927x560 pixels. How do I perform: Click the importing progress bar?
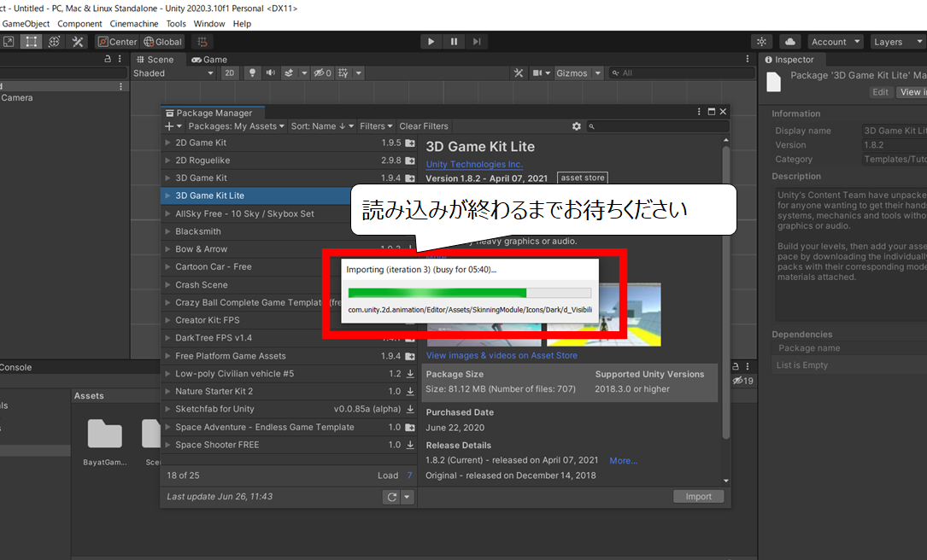[469, 293]
